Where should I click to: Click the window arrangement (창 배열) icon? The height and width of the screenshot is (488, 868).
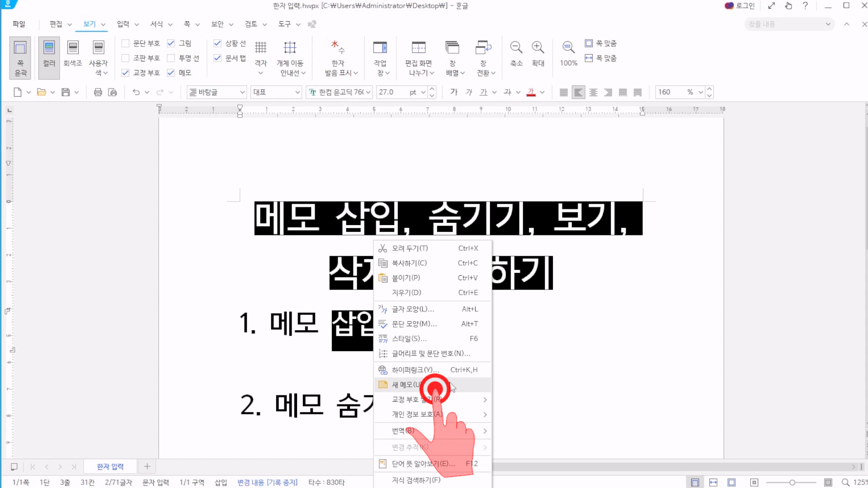coord(452,47)
